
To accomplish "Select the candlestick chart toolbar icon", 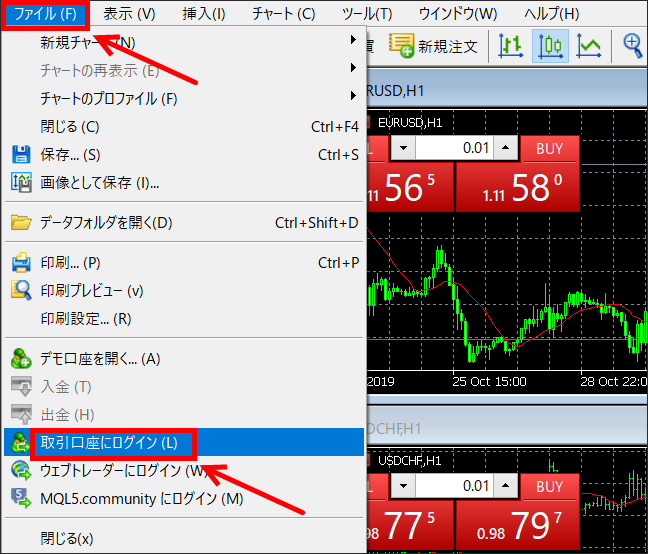I will click(550, 45).
